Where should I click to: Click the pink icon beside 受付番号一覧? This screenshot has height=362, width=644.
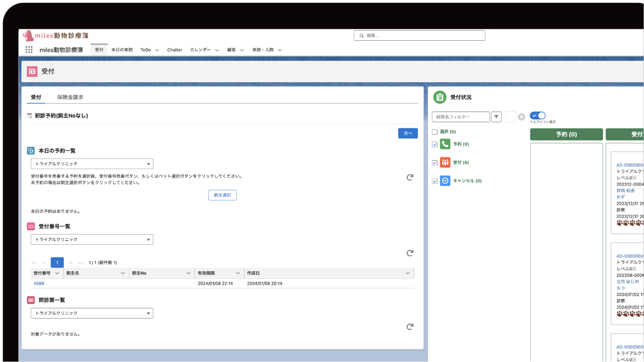pyautogui.click(x=31, y=226)
